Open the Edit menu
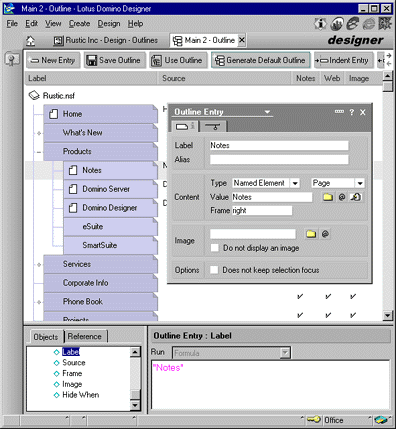 [31, 24]
